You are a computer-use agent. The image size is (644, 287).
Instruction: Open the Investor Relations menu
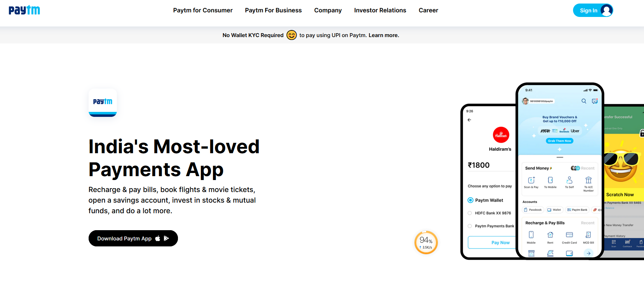tap(380, 10)
